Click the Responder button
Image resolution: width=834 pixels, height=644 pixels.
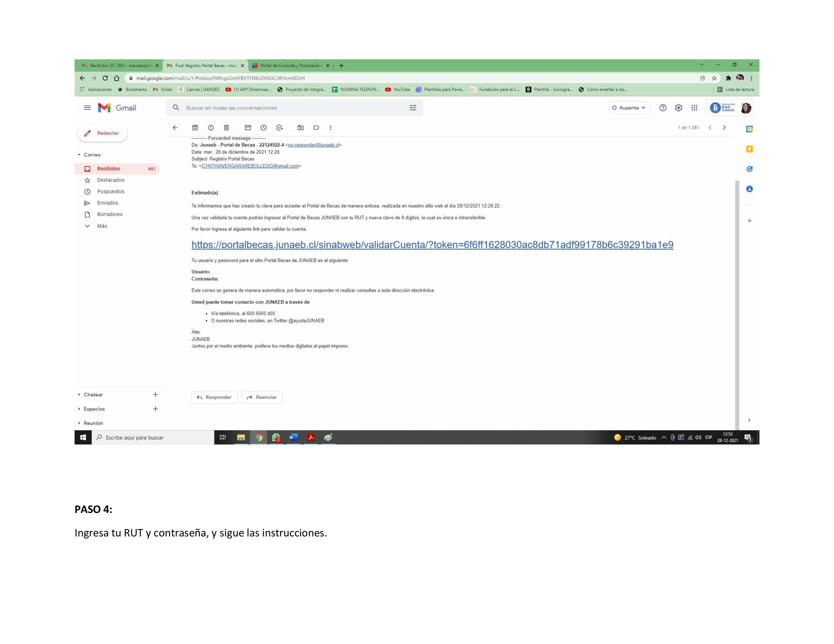pos(214,397)
